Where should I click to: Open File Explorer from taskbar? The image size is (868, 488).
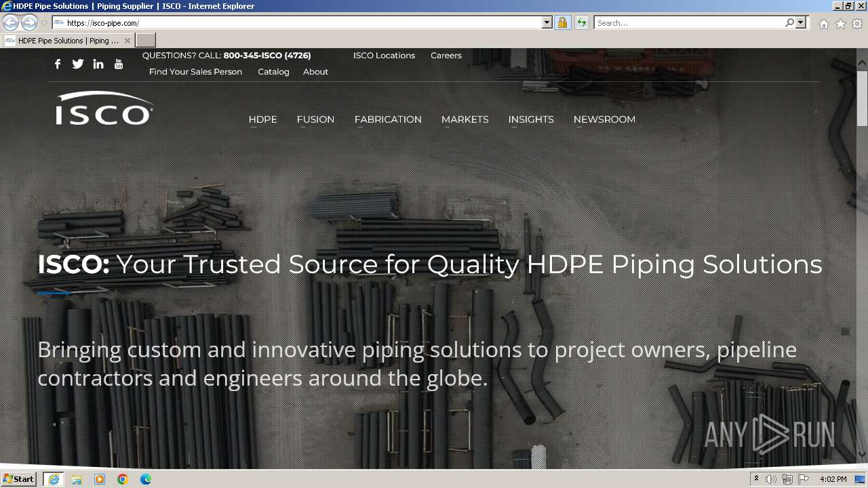click(77, 479)
